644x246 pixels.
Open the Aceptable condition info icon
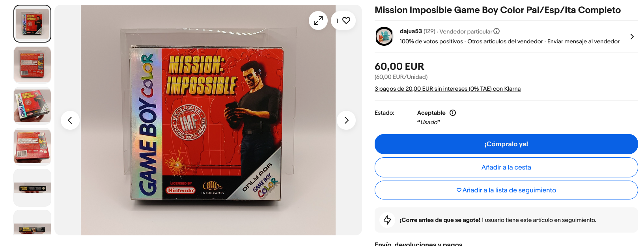click(x=453, y=113)
